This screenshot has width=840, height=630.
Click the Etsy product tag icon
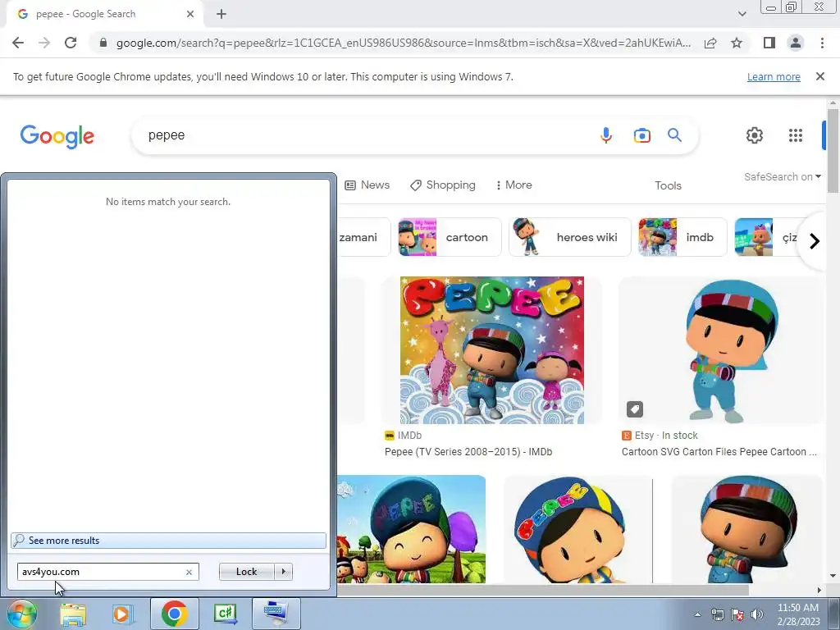pyautogui.click(x=635, y=409)
